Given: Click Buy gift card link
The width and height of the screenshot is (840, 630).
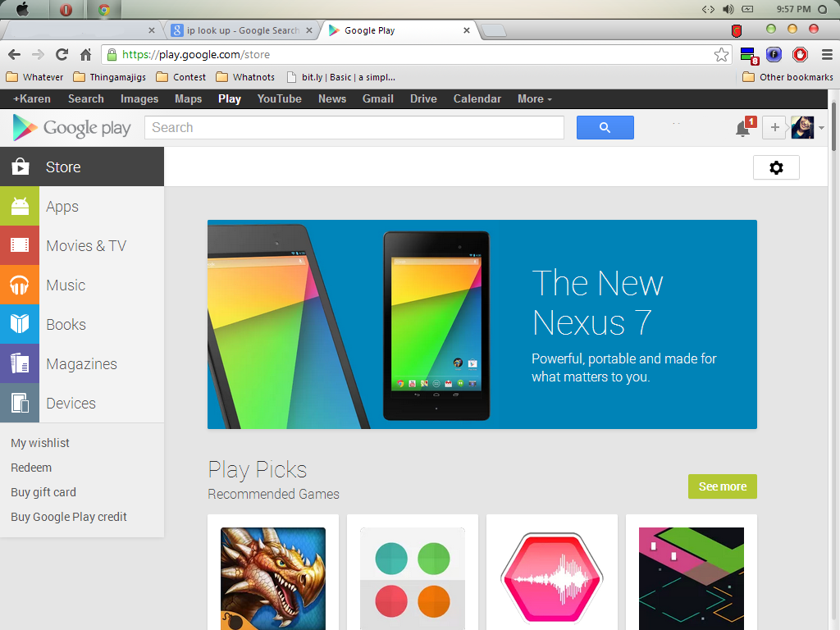Looking at the screenshot, I should [43, 492].
